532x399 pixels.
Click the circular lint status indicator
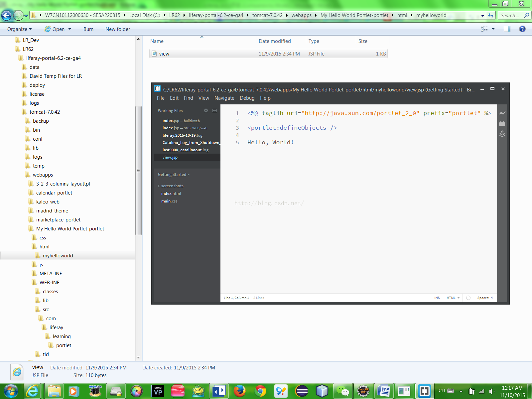468,298
